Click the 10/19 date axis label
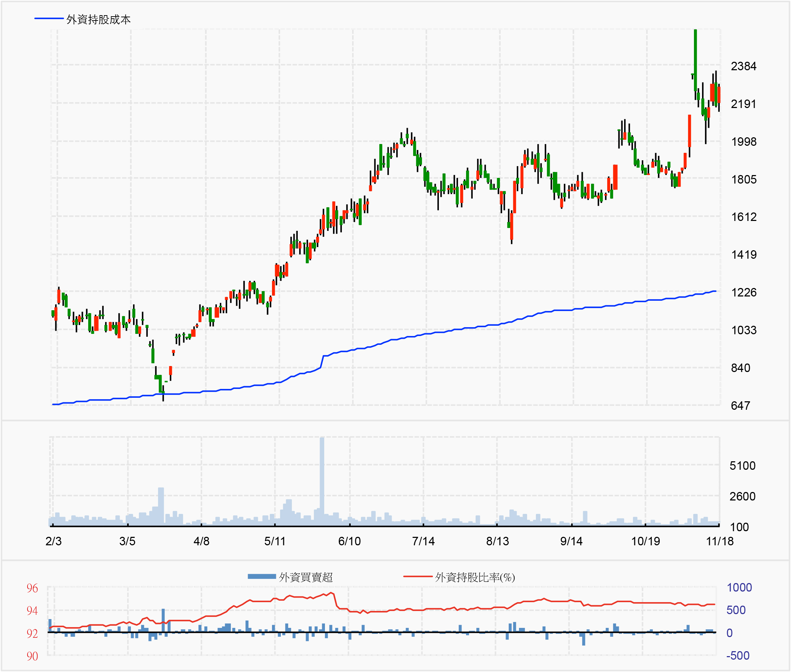791x672 pixels. click(645, 541)
